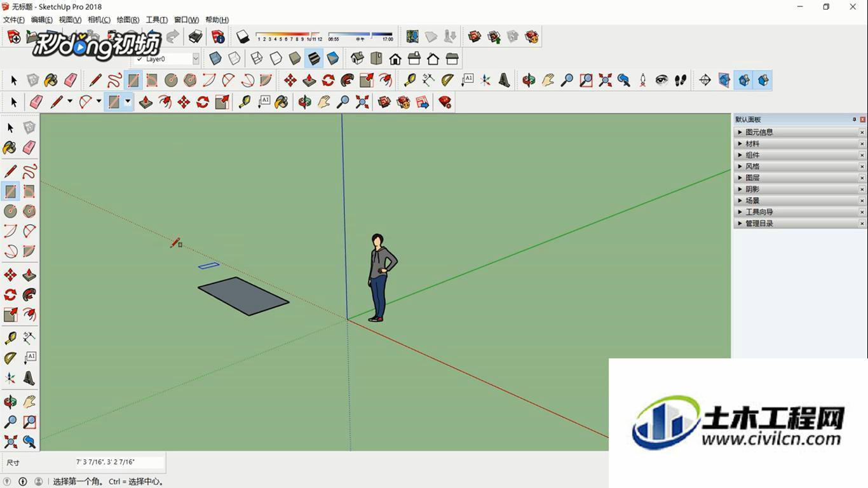
Task: Click the geo-location status bar icon
Action: (x=8, y=482)
